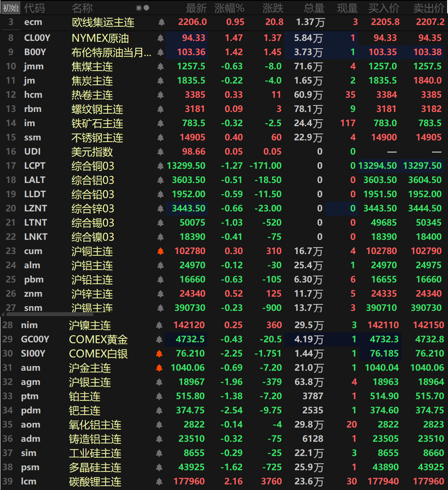This screenshot has width=448, height=490.
Task: Open the 多晶硅主连 contract row
Action: click(x=95, y=468)
